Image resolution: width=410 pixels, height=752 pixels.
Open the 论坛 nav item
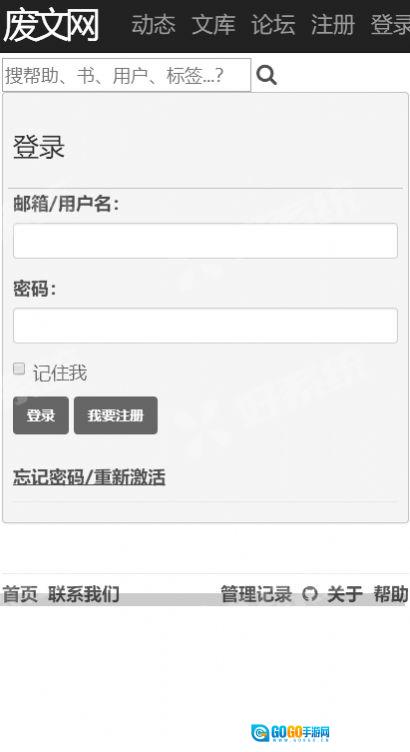coord(273,24)
